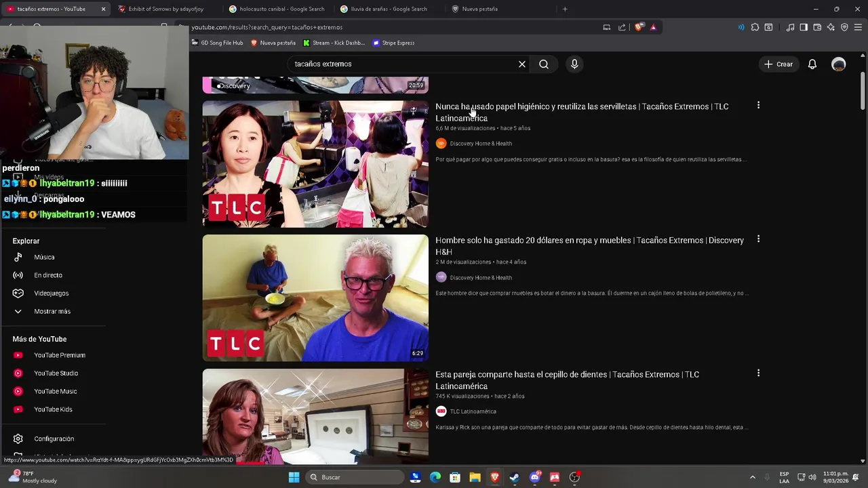The image size is (868, 488).
Task: Click Discovery Home & Health avatar for second video
Action: click(x=441, y=277)
